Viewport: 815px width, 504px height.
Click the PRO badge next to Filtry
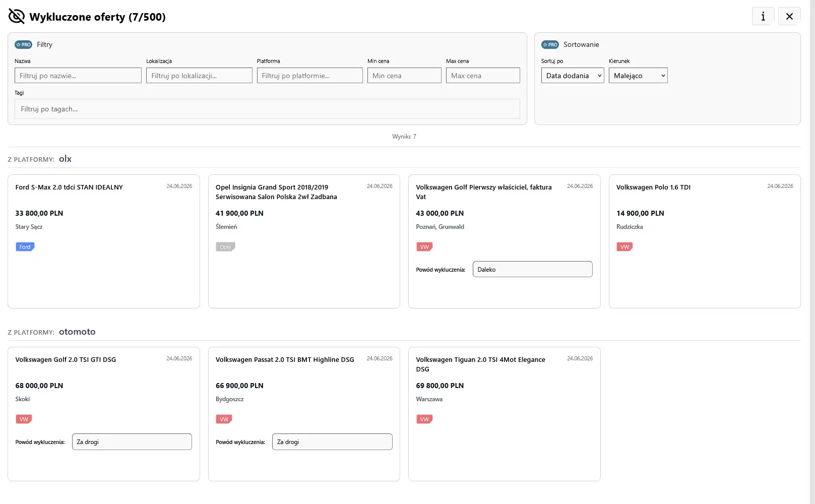(x=23, y=44)
